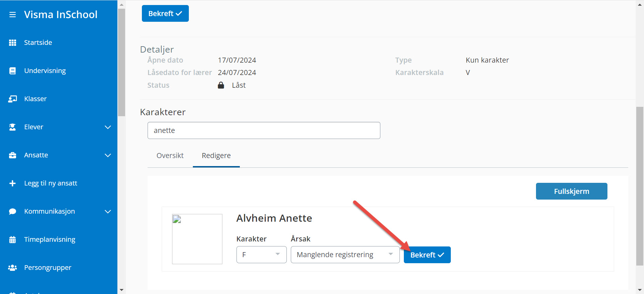Open the Karakter grade dropdown
This screenshot has width=644, height=294.
click(x=261, y=254)
